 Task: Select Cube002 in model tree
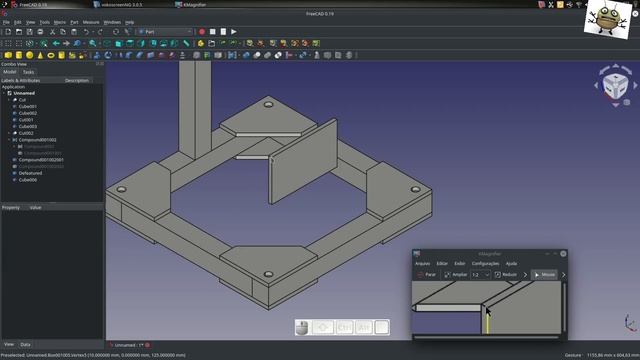(28, 113)
